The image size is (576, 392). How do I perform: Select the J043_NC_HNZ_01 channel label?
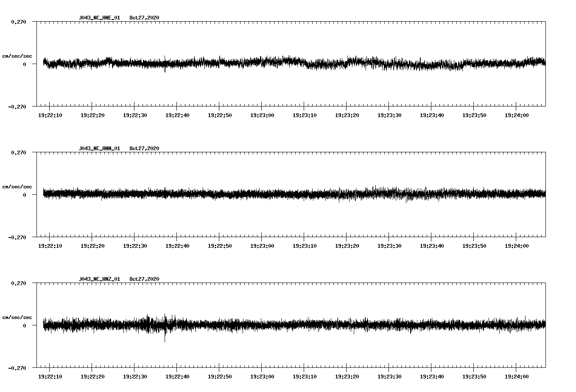tap(99, 279)
